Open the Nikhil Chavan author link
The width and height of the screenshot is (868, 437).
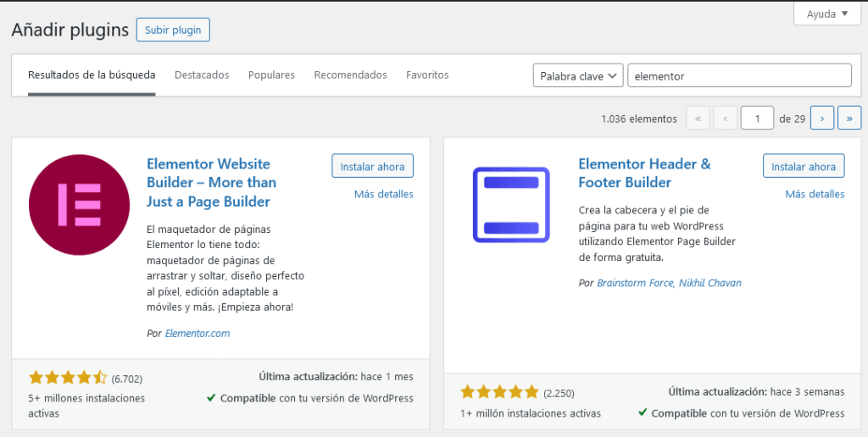click(709, 283)
